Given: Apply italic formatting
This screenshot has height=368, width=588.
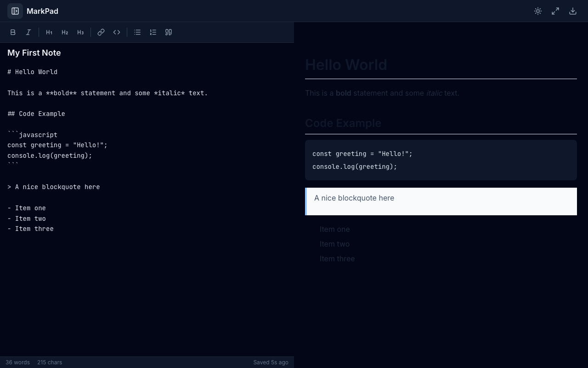Looking at the screenshot, I should click(x=28, y=32).
